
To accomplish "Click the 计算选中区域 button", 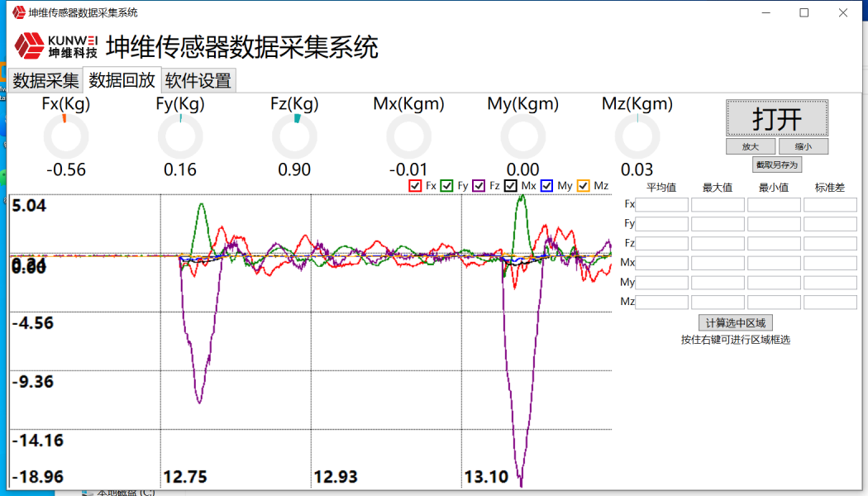I will click(x=735, y=322).
